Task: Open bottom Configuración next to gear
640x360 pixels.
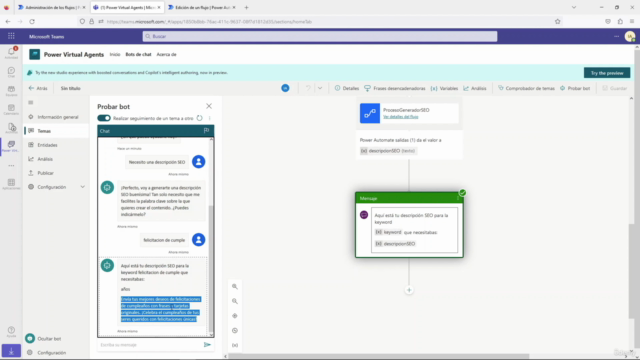Action: click(51, 353)
